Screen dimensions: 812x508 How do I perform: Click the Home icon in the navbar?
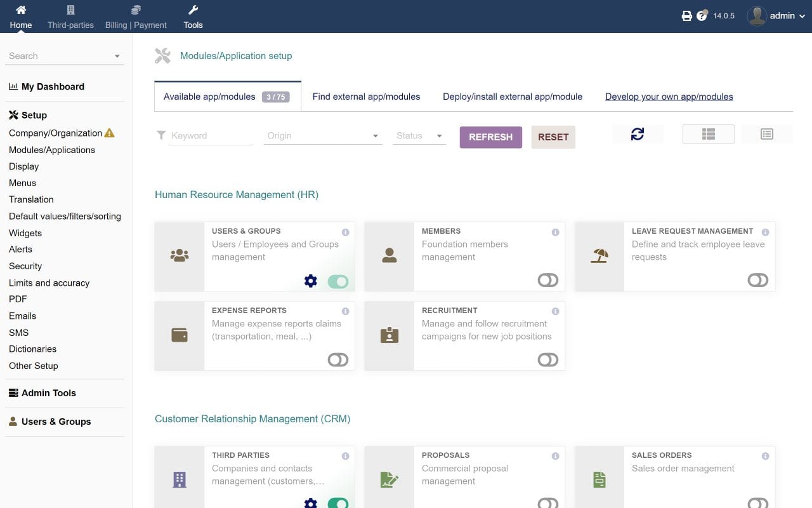click(21, 16)
